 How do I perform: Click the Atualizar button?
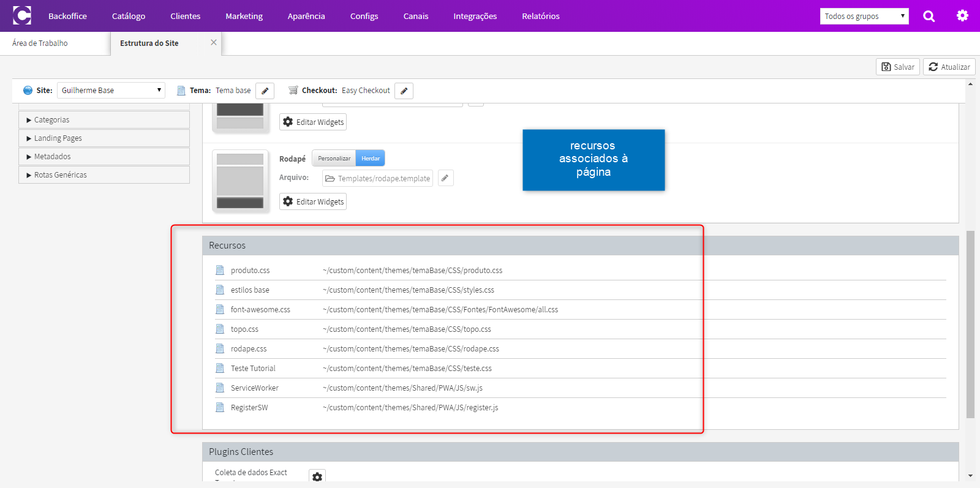click(949, 67)
